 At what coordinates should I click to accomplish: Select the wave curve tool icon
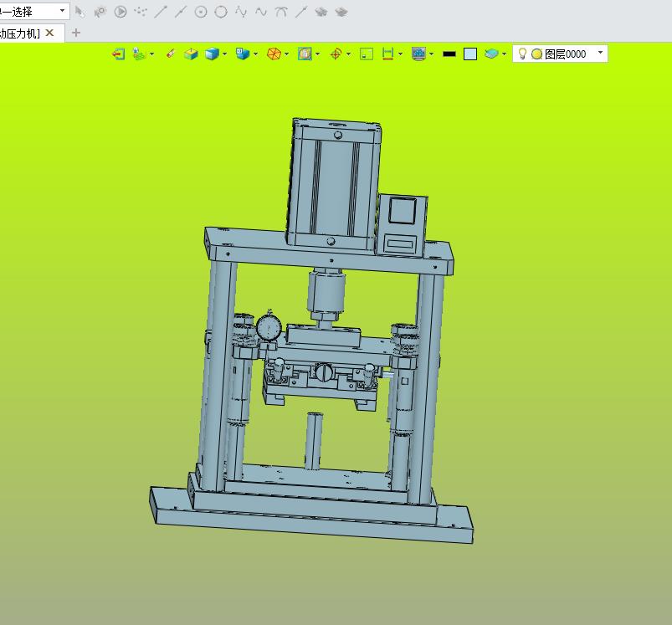tap(261, 12)
